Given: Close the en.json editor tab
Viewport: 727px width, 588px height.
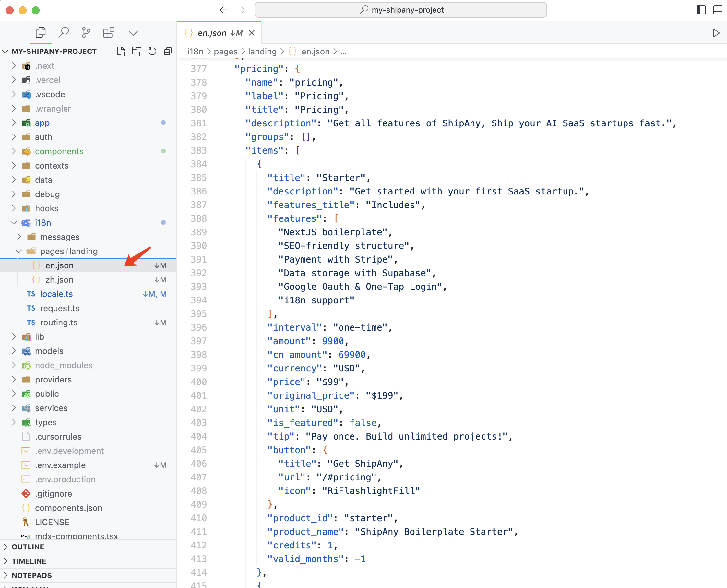Looking at the screenshot, I should [x=252, y=33].
